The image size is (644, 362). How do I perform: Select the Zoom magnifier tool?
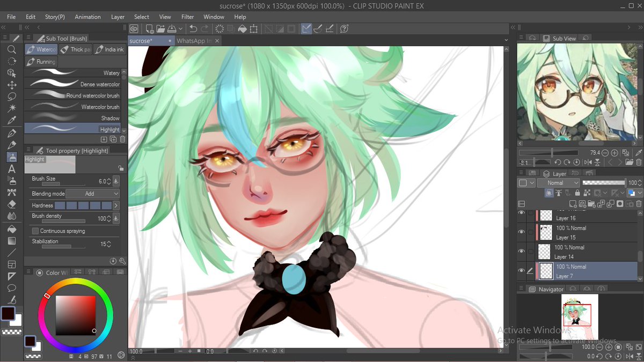tap(12, 49)
